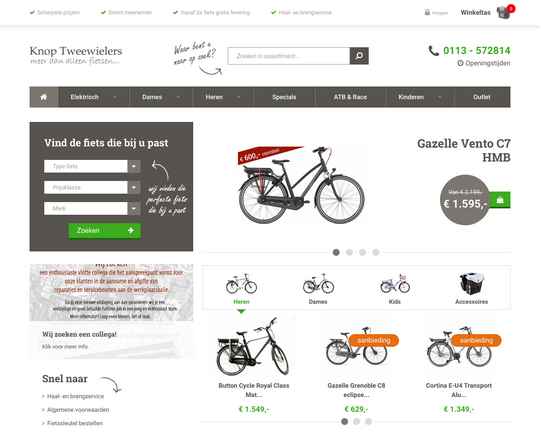Open the Winkeltas shopping bag icon
The image size is (540, 432).
[503, 12]
